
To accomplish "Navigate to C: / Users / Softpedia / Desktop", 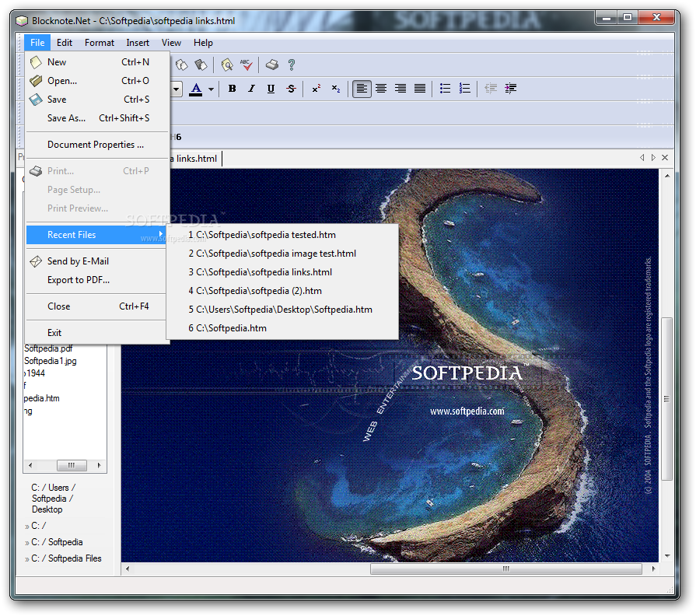I will [53, 499].
